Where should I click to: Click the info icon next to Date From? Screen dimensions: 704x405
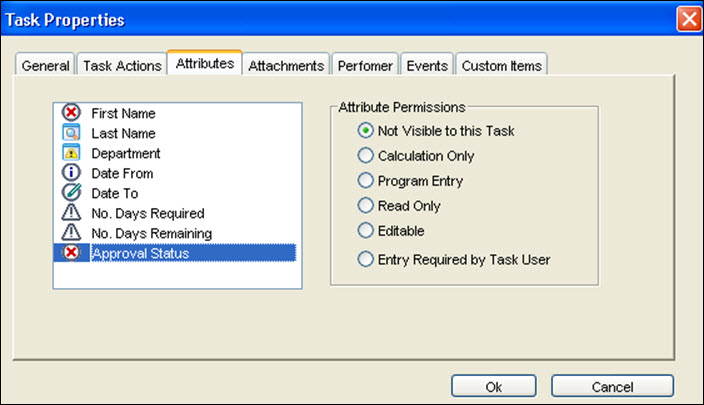[x=71, y=172]
